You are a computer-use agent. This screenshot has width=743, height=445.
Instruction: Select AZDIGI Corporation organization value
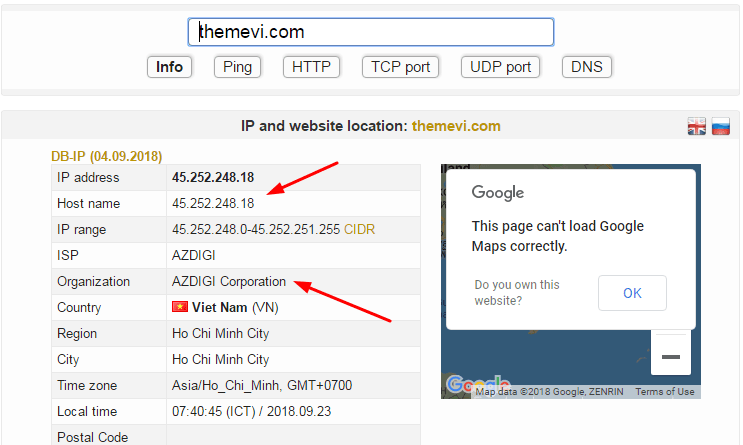[x=229, y=282]
